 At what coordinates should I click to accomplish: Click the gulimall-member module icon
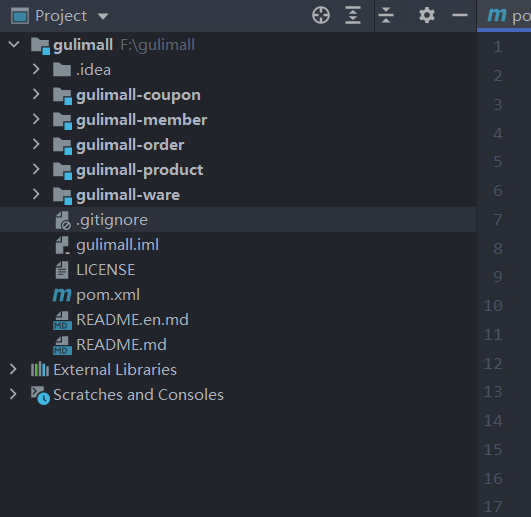(62, 121)
